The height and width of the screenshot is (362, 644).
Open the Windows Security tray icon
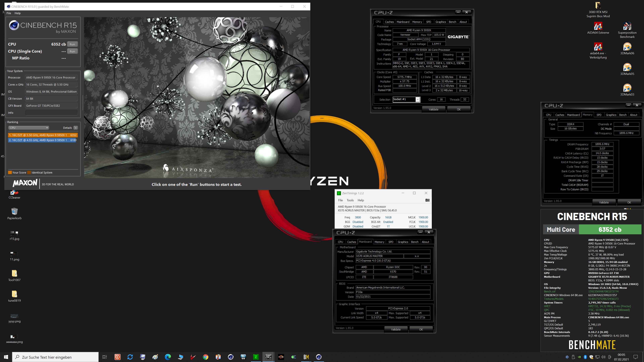pos(591,357)
